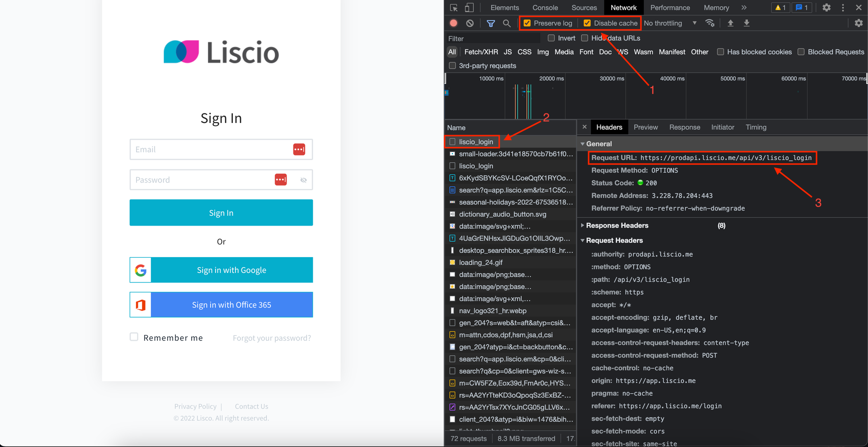This screenshot has width=868, height=447.
Task: Open network conditions wifi icon
Action: [710, 23]
